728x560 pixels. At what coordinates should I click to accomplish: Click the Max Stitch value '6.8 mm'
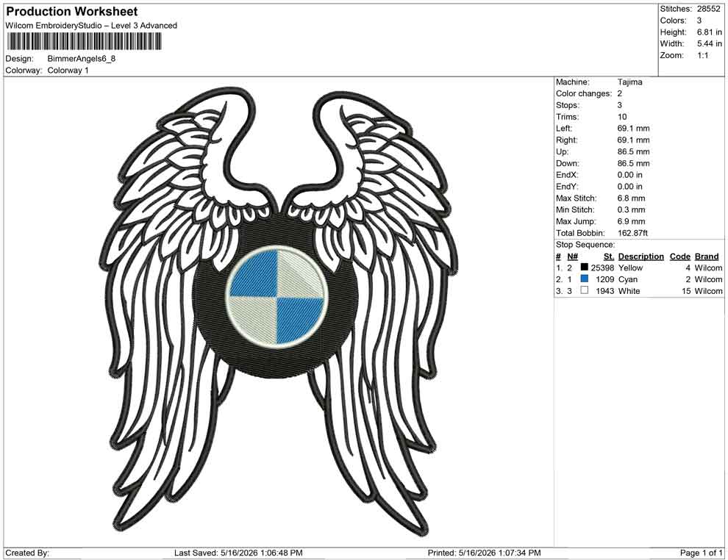[632, 198]
